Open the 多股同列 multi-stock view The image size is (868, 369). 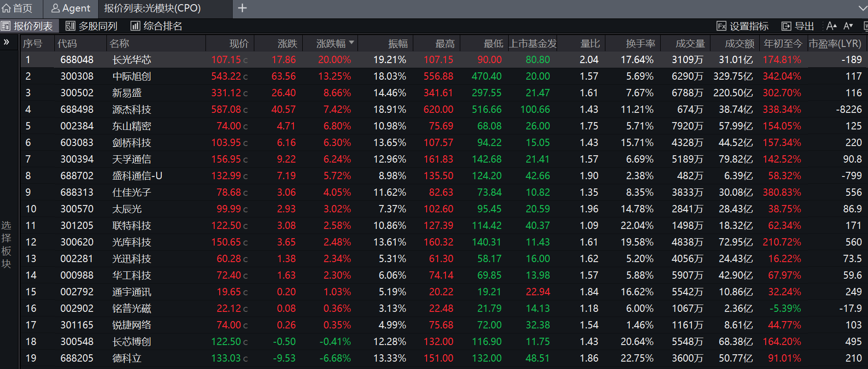92,26
